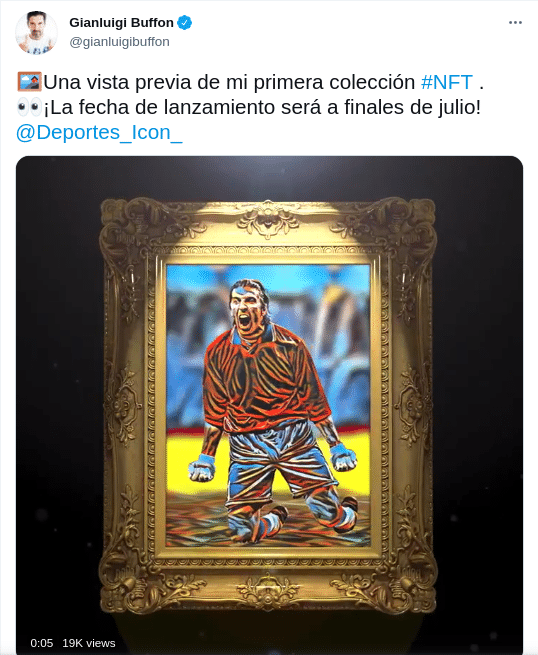The width and height of the screenshot is (538, 655).
Task: Visit the @Deportes_Icon_ mention
Action: 99,132
